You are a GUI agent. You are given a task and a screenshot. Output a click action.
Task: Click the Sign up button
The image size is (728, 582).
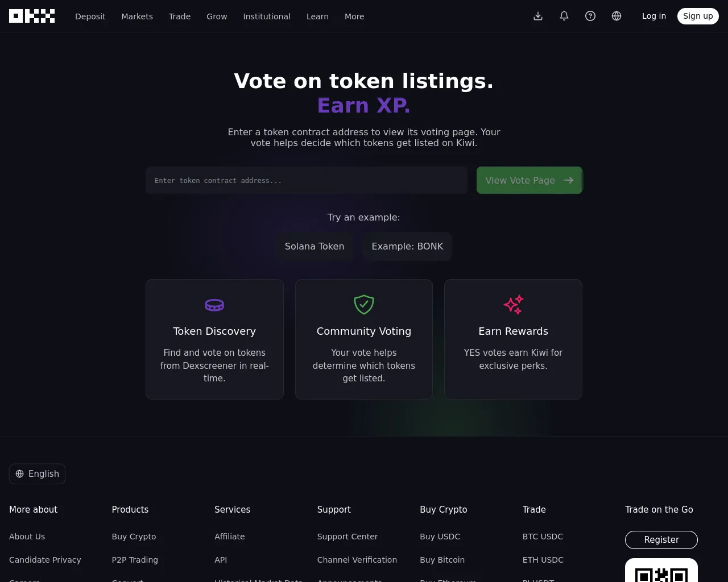click(698, 16)
